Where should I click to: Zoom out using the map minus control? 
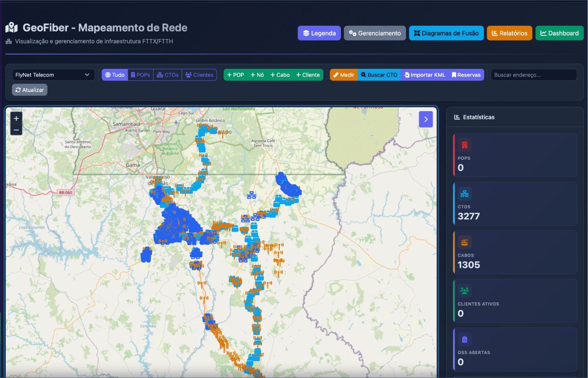click(x=16, y=130)
